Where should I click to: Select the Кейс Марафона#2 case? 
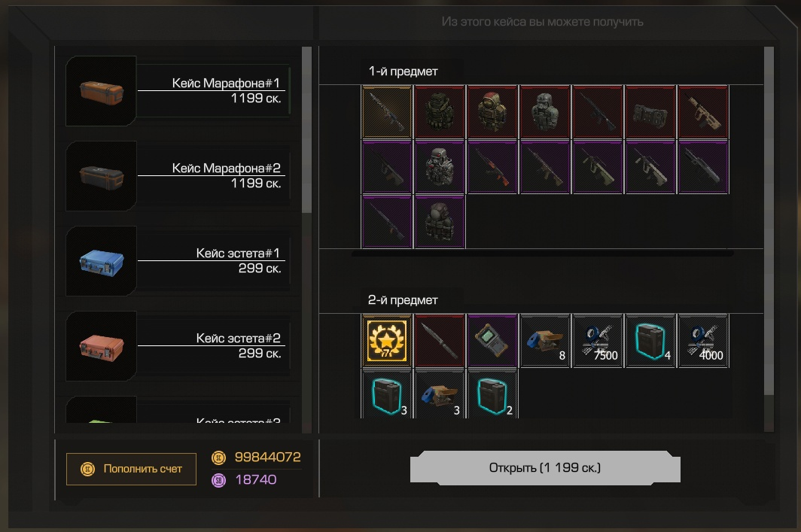click(x=178, y=176)
